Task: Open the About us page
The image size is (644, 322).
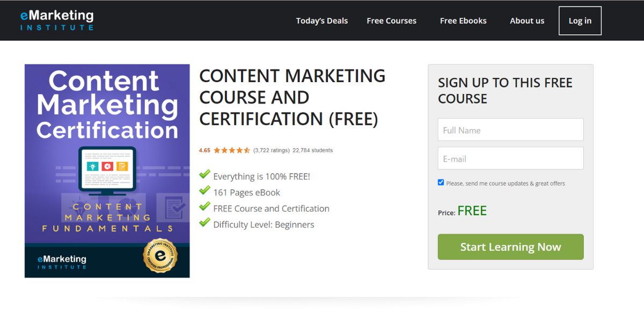Action: pyautogui.click(x=526, y=20)
